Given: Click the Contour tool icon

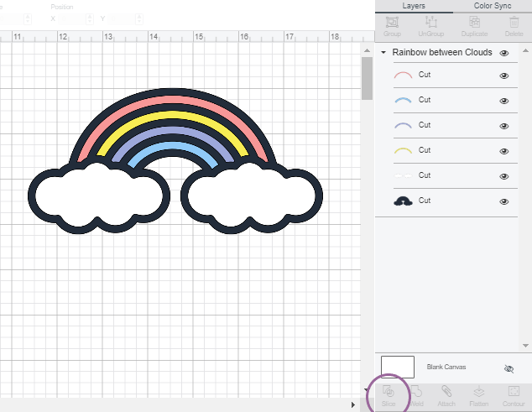Looking at the screenshot, I should (514, 391).
